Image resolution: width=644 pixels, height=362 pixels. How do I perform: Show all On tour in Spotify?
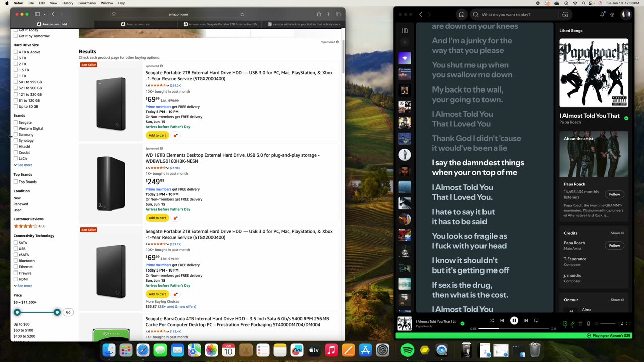(617, 300)
